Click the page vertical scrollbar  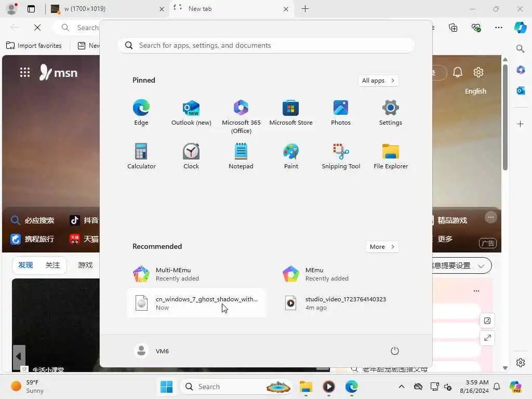point(505,117)
